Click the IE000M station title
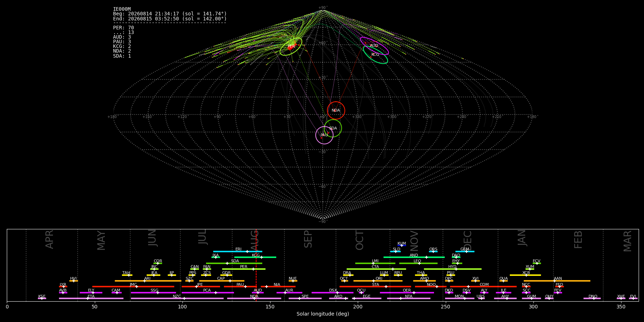Screen dimensions: 644x322 coord(122,9)
